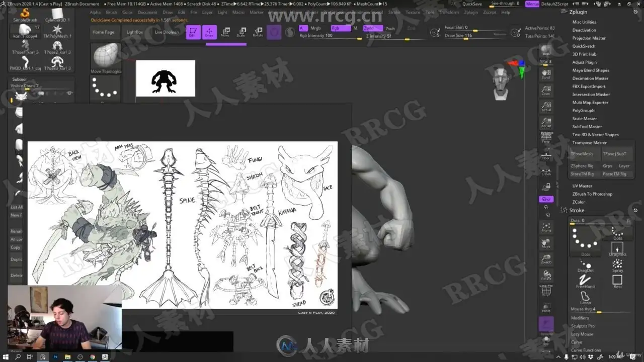Expand the Curve Functions section
Viewport: 644px width, 362px height.
pos(586,350)
